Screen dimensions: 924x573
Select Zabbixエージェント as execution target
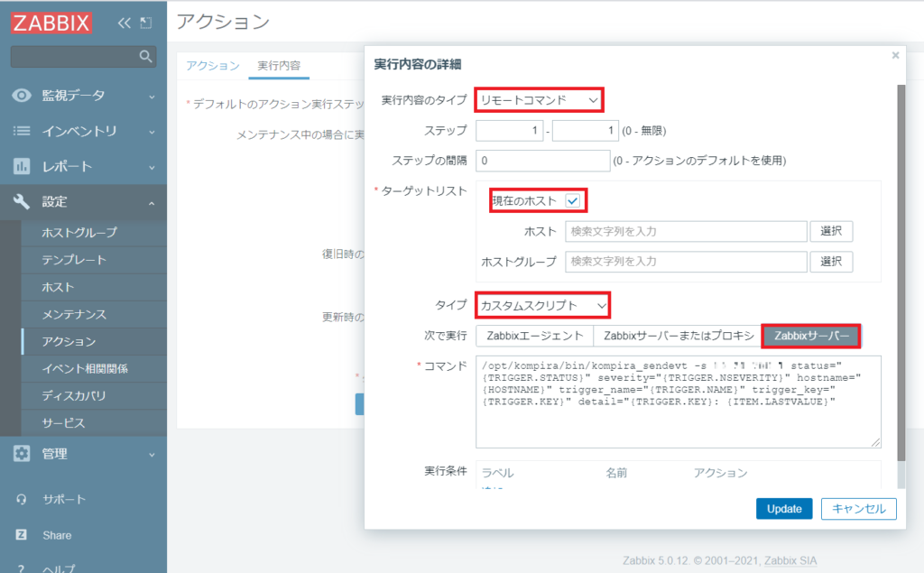tap(534, 336)
